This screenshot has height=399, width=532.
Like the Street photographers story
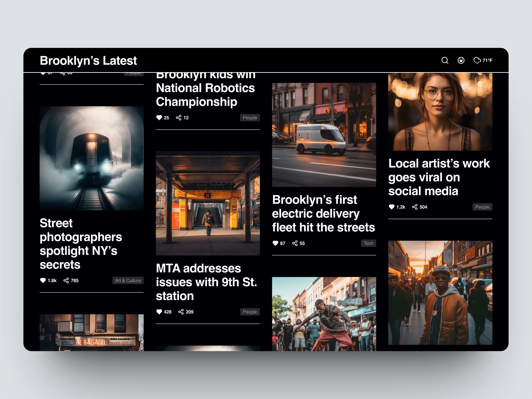click(x=43, y=280)
